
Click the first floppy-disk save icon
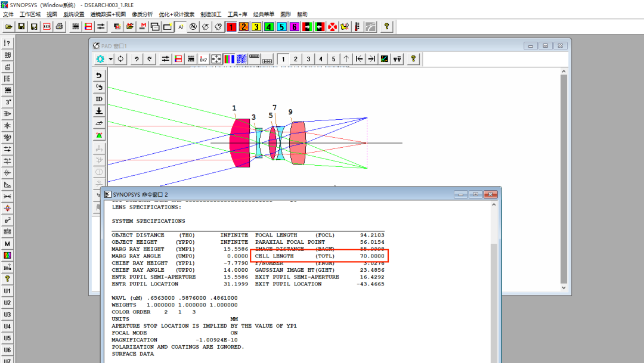click(21, 27)
